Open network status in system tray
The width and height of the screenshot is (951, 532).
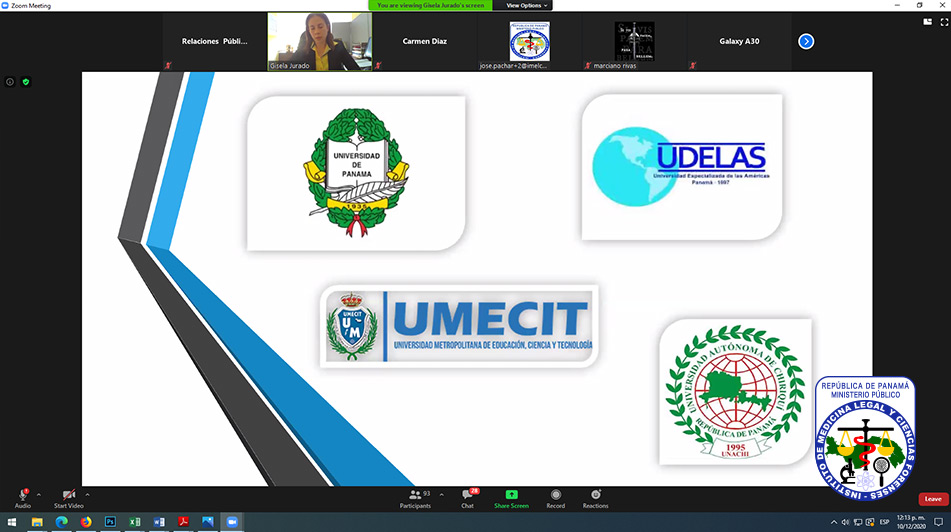858,522
